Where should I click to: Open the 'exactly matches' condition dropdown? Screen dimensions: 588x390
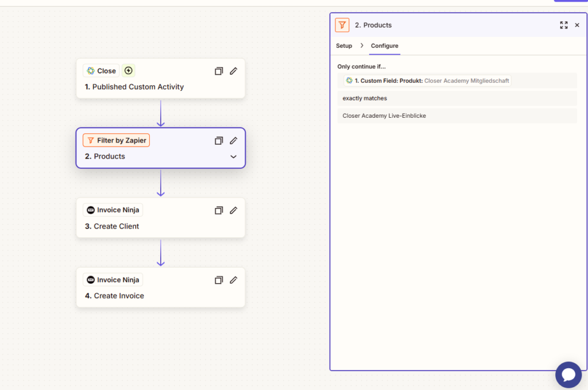[x=457, y=98]
